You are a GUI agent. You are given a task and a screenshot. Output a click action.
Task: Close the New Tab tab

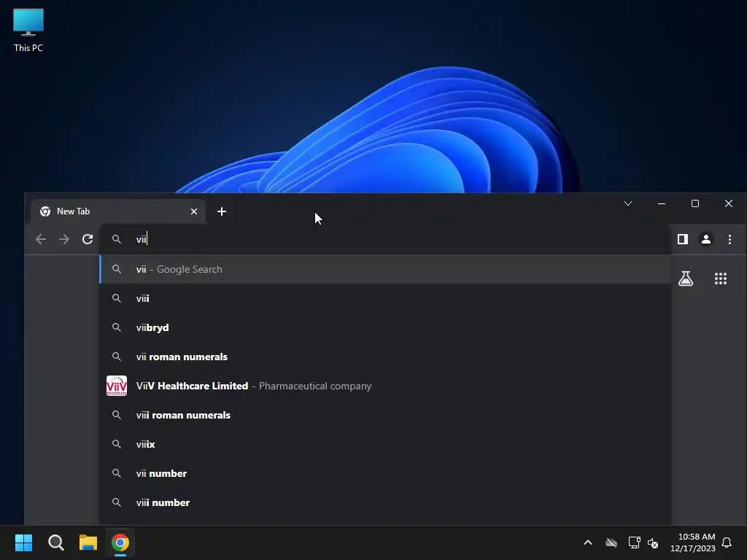[x=194, y=211]
